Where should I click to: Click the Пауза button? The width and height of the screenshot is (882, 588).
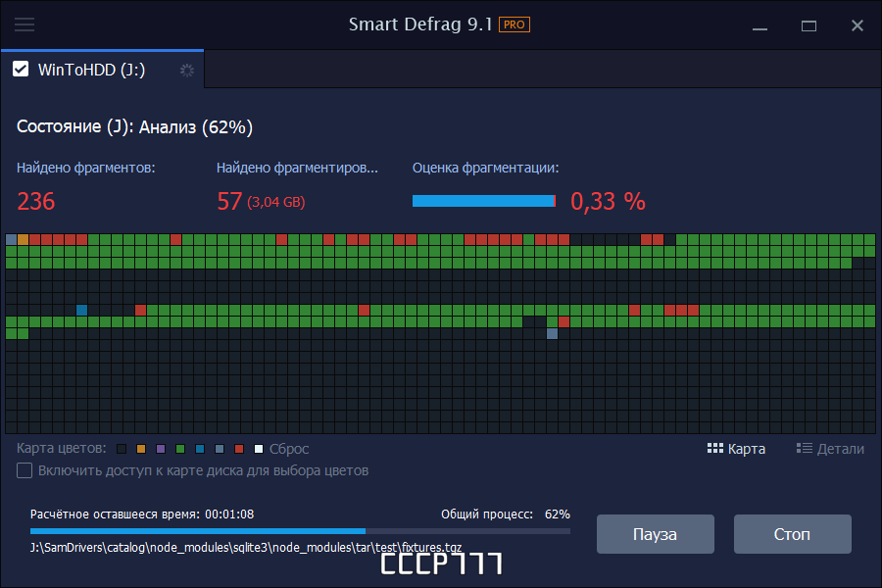click(656, 534)
